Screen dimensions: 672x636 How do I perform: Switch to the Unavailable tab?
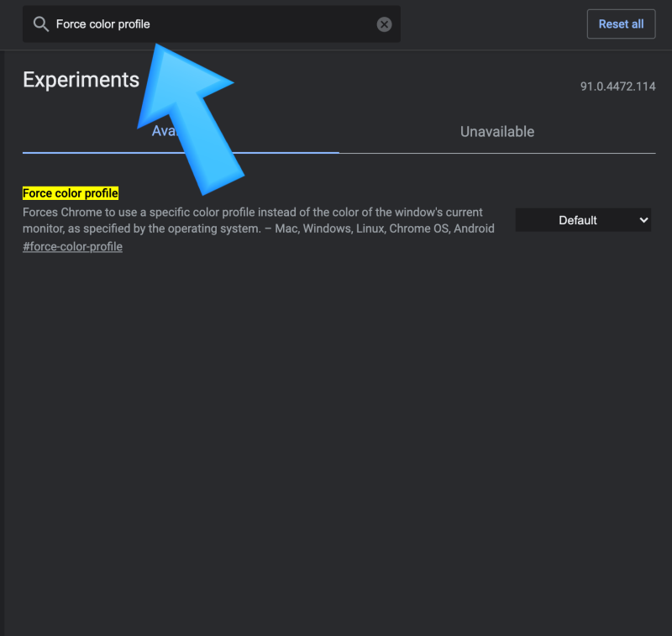[497, 132]
